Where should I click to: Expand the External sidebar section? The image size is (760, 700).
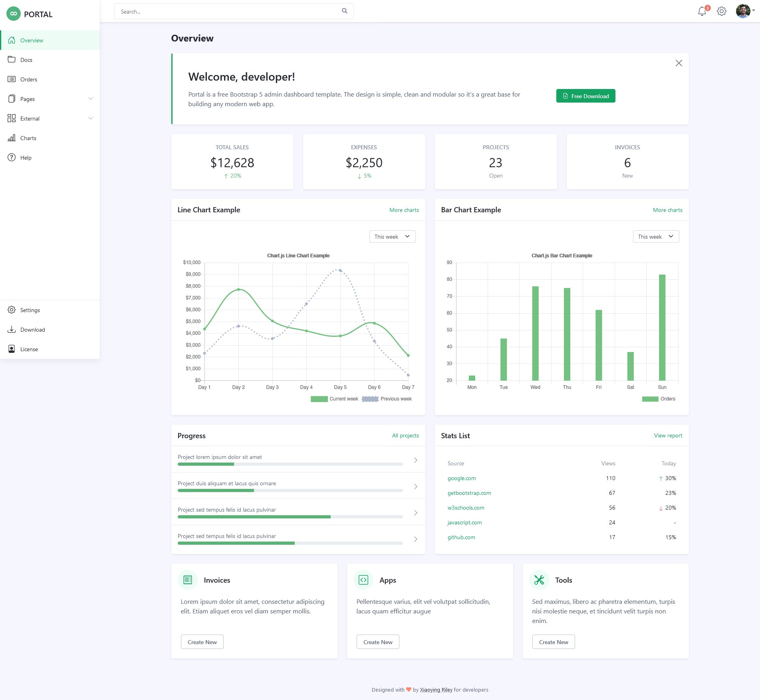point(91,118)
